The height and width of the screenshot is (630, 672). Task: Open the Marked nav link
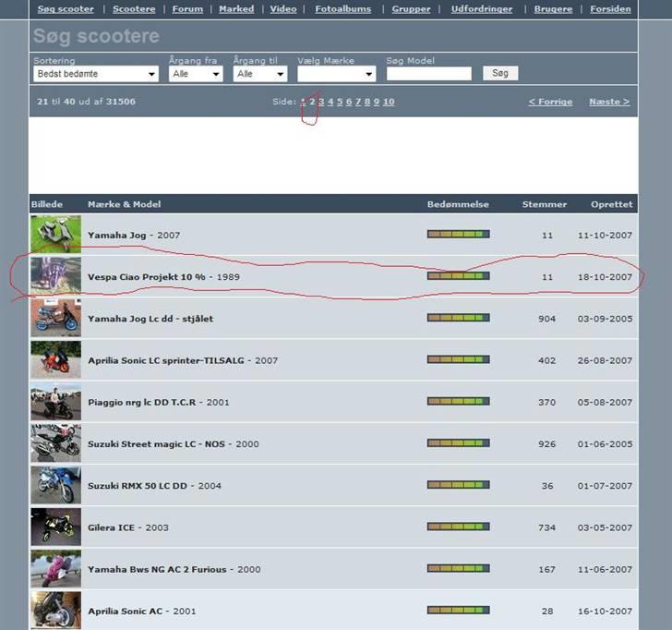[236, 8]
